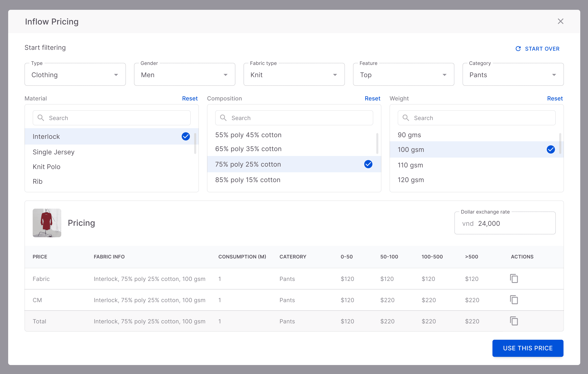Open the Type dropdown showing Clothing
588x374 pixels.
click(75, 75)
